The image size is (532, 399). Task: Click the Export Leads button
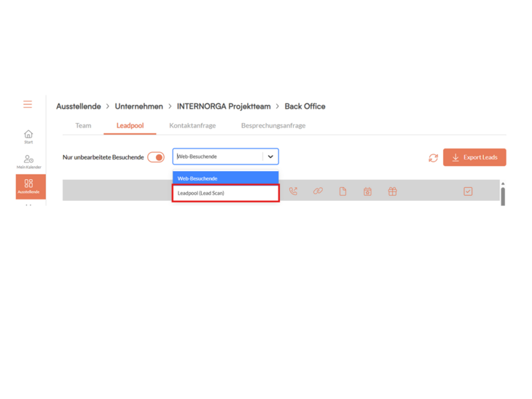pos(474,157)
